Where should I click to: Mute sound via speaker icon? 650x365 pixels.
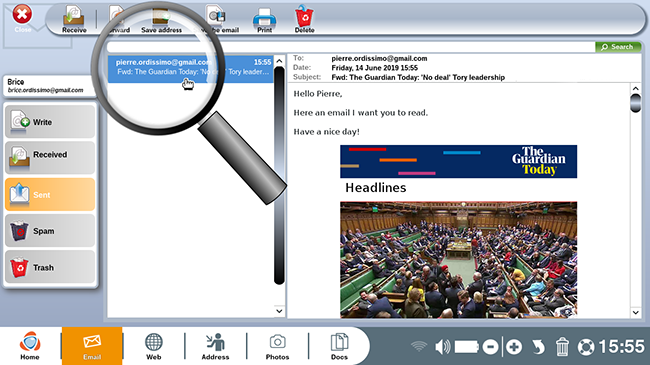coord(442,347)
